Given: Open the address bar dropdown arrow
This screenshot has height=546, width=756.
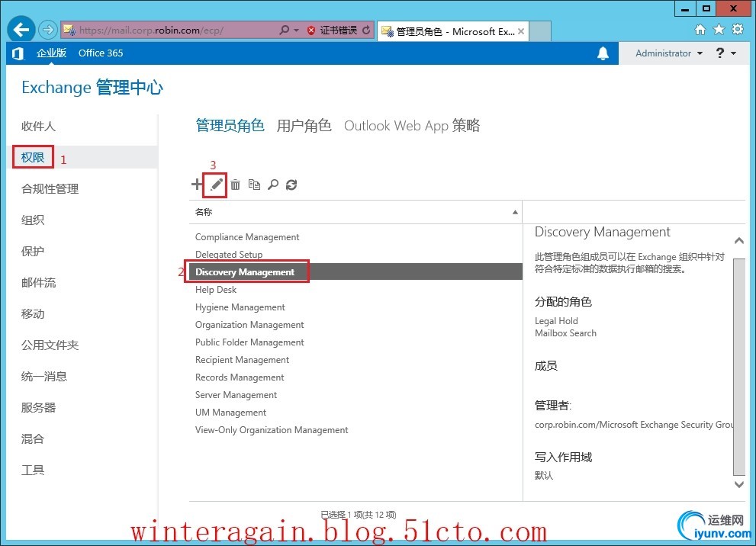Looking at the screenshot, I should (x=297, y=30).
